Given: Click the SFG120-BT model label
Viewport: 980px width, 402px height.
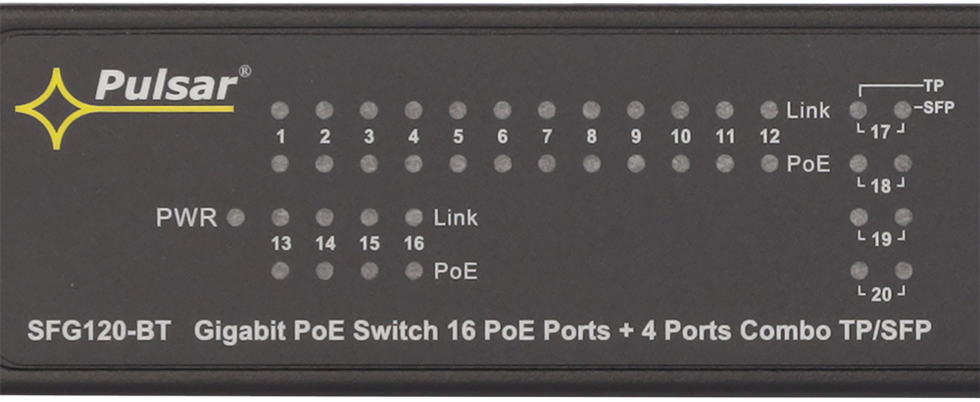Looking at the screenshot, I should 99,331.
